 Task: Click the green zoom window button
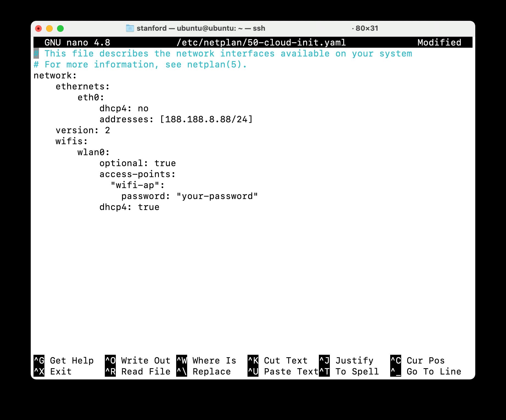click(60, 28)
